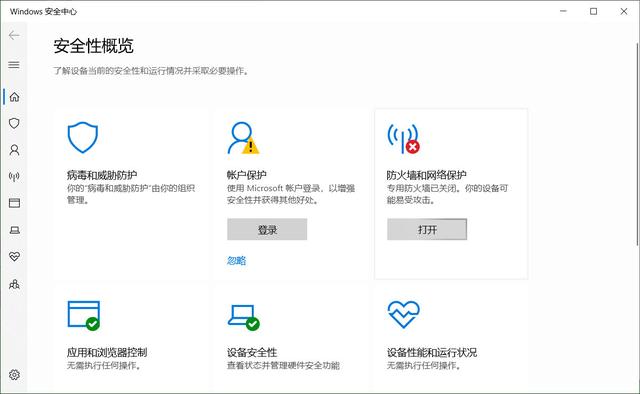Open family options icon in sidebar
640x394 pixels.
[14, 284]
